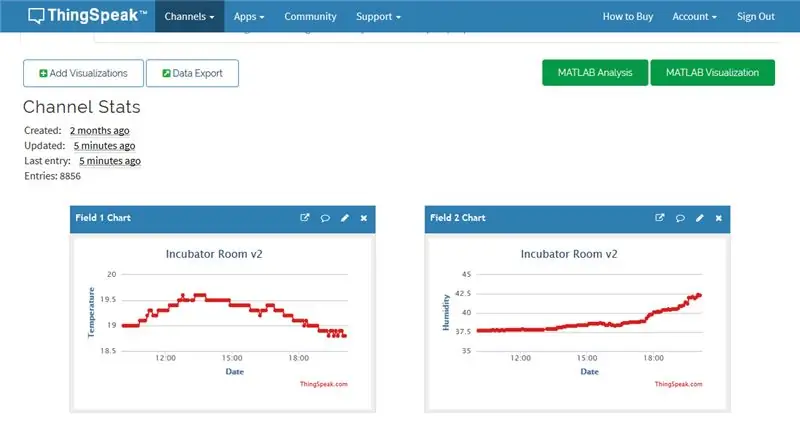Click the Date axis label under humidity chart

[589, 371]
